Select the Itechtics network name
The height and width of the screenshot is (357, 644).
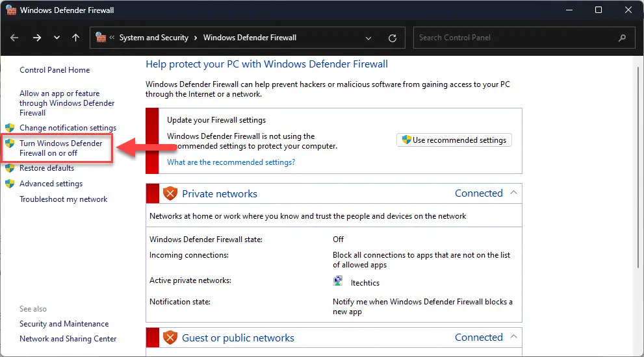tap(365, 283)
